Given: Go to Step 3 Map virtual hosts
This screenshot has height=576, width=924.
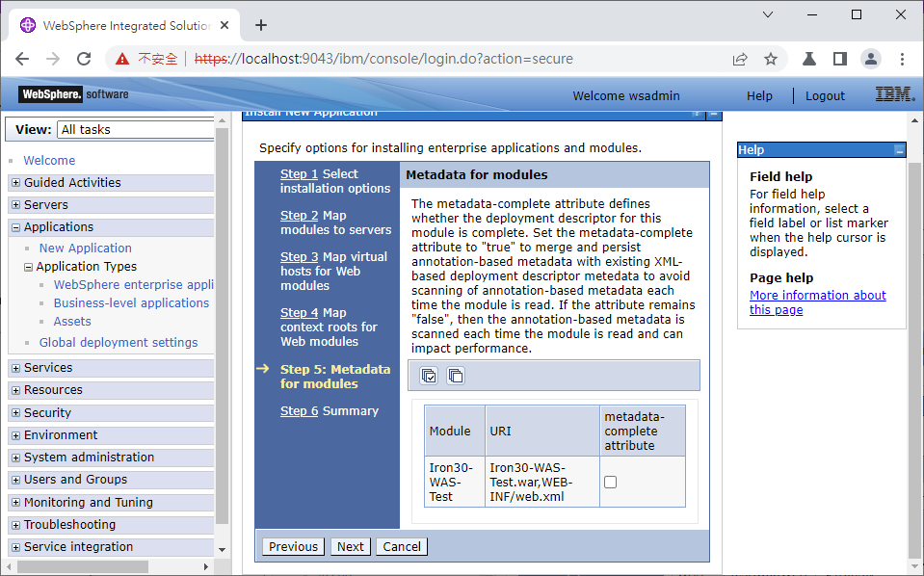Looking at the screenshot, I should point(299,257).
